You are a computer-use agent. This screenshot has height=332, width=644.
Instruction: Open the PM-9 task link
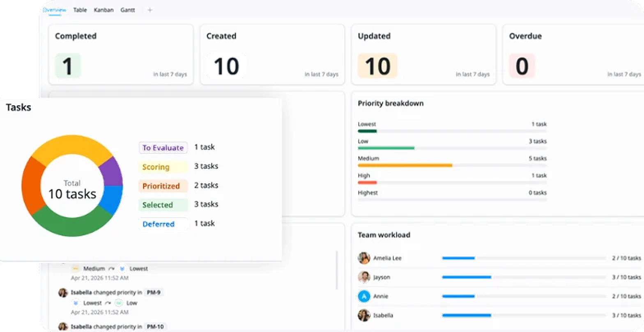point(154,293)
